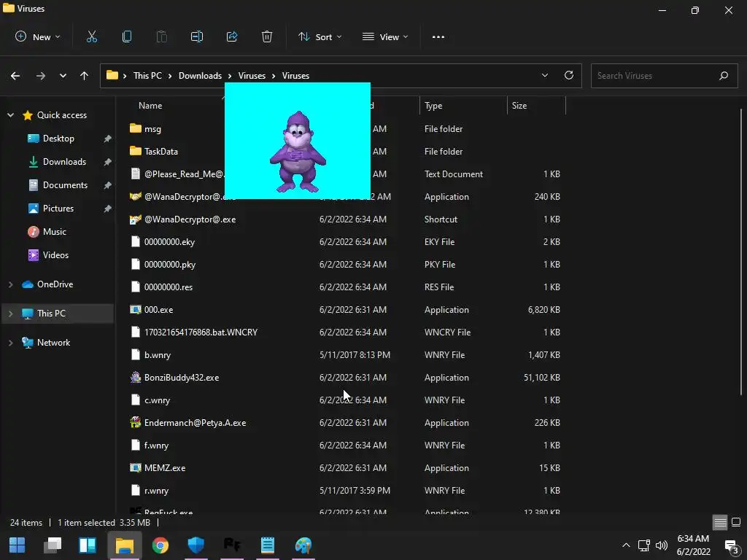Click the Copy icon in toolbar
747x560 pixels.
click(127, 36)
